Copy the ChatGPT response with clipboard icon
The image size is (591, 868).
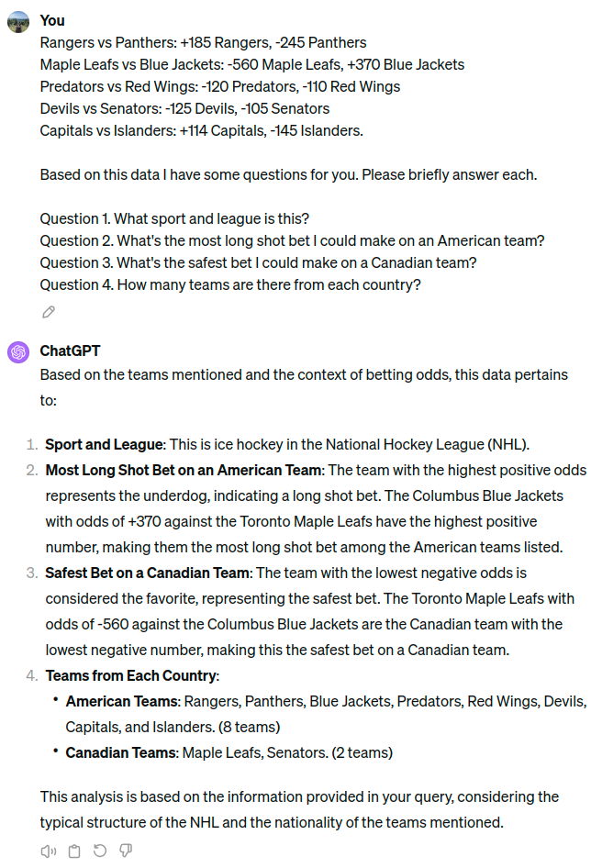click(x=74, y=851)
